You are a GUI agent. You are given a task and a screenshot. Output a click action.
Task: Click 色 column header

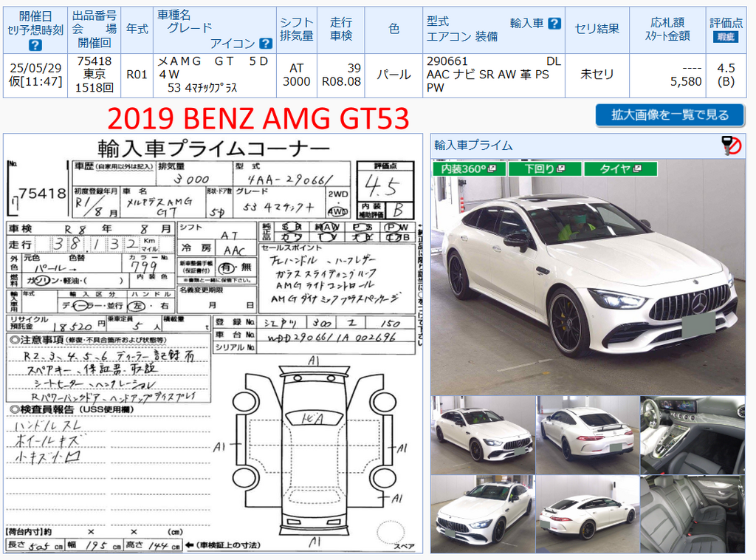[x=394, y=29]
